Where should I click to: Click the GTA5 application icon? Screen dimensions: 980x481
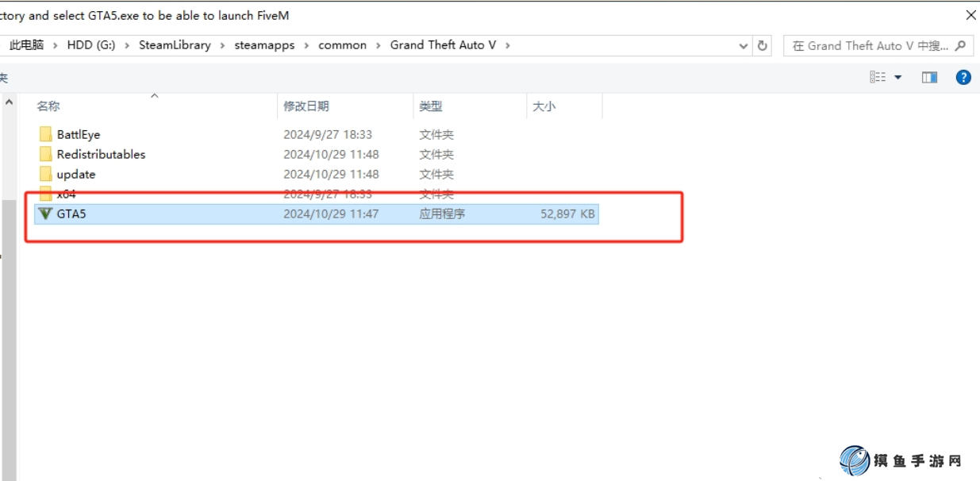coord(45,214)
